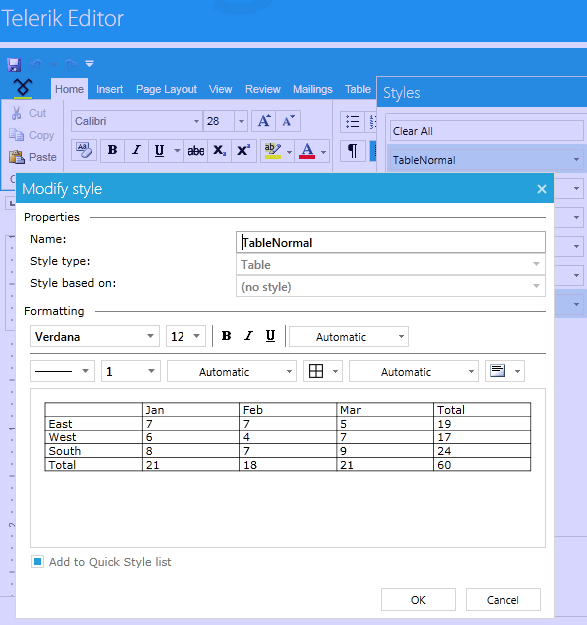Image resolution: width=587 pixels, height=625 pixels.
Task: Open the application menu button with X logo
Action: pyautogui.click(x=23, y=87)
